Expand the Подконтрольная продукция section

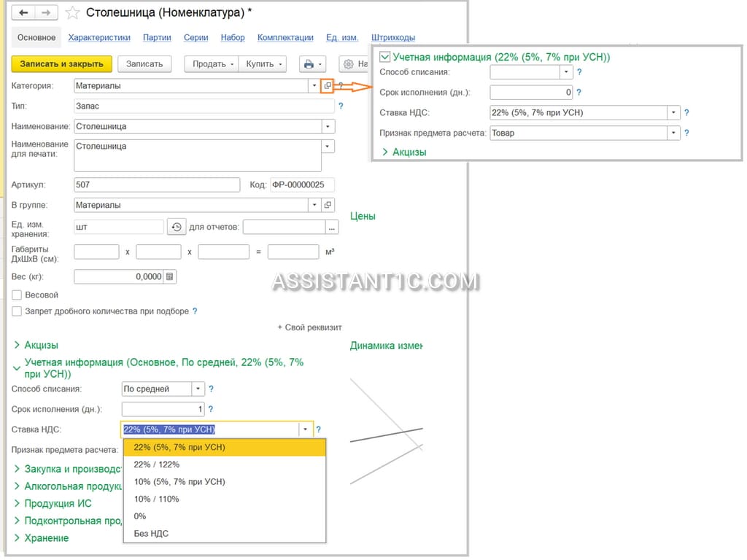click(68, 521)
